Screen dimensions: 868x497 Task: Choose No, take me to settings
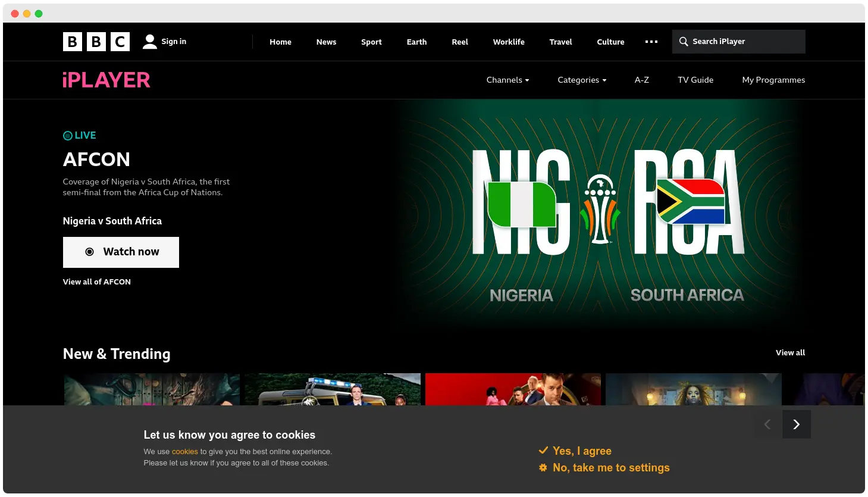click(611, 468)
